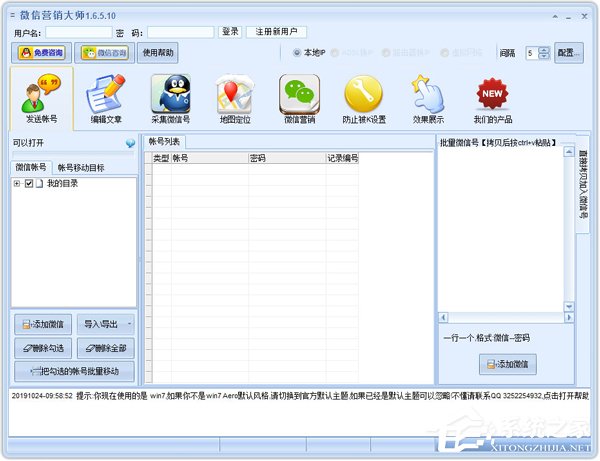Click the right panel 添加微信 button
The image size is (600, 461).
click(507, 364)
